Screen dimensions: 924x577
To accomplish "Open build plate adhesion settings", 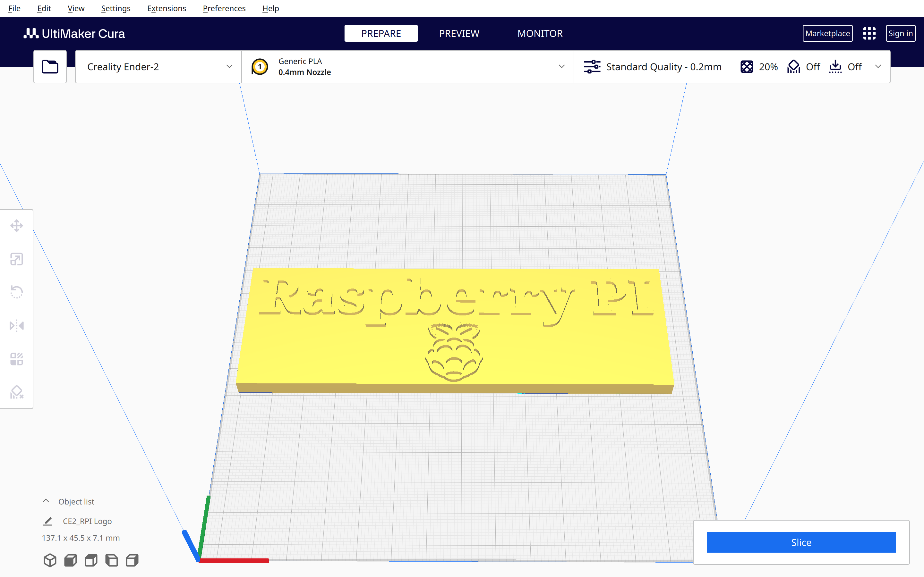I will click(835, 66).
